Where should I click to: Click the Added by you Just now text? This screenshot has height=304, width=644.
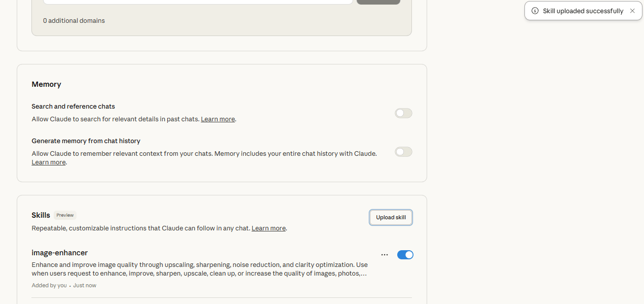[x=64, y=285]
